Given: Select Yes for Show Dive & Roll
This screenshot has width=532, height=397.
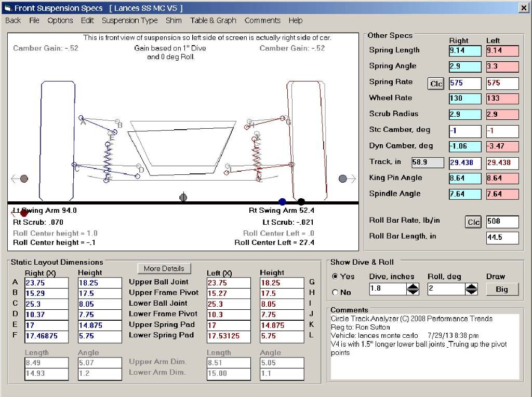Looking at the screenshot, I should [x=343, y=277].
